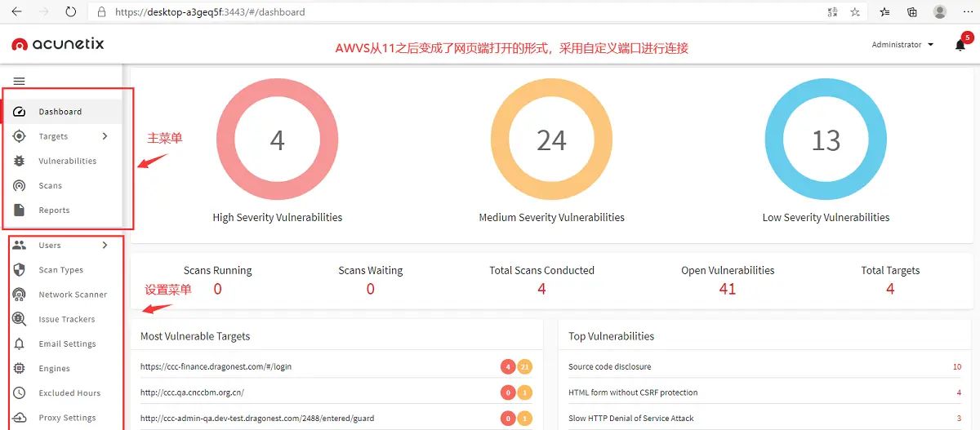Open Source code disclosure vulnerability link

(x=609, y=367)
